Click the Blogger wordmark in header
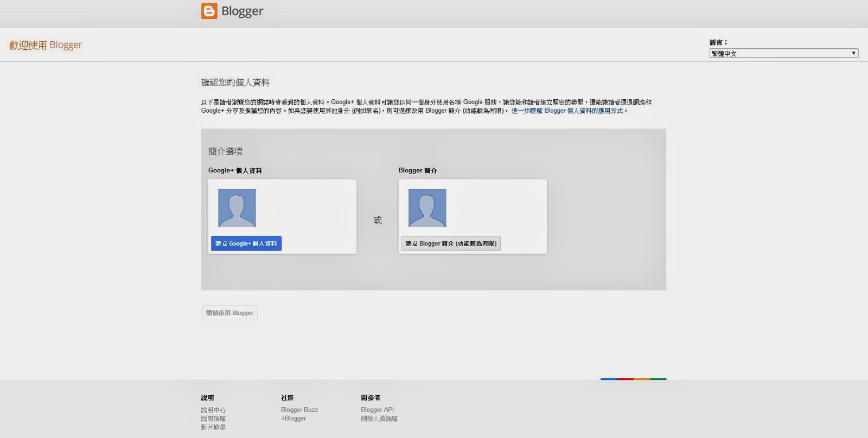Image resolution: width=868 pixels, height=438 pixels. [242, 11]
